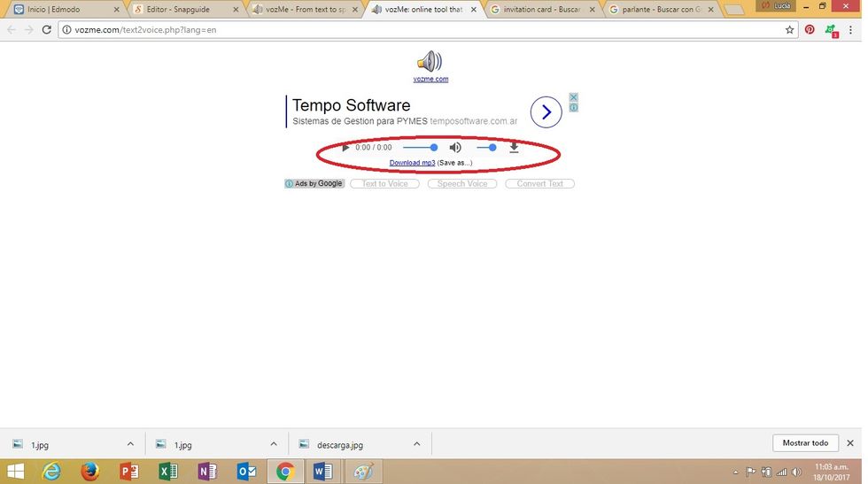Select the Text to Voice ad link
This screenshot has height=484, width=868.
point(385,184)
